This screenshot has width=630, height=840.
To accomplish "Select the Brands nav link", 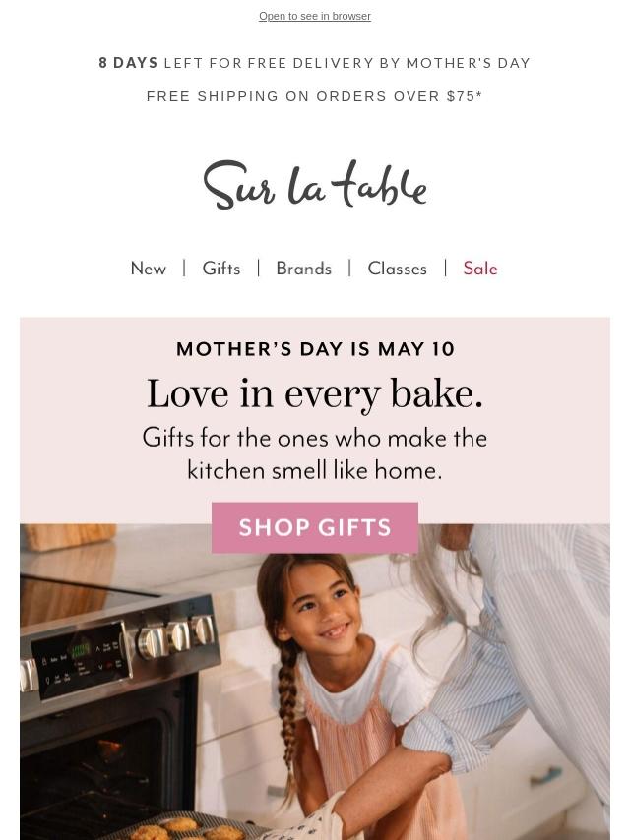I will 303,269.
